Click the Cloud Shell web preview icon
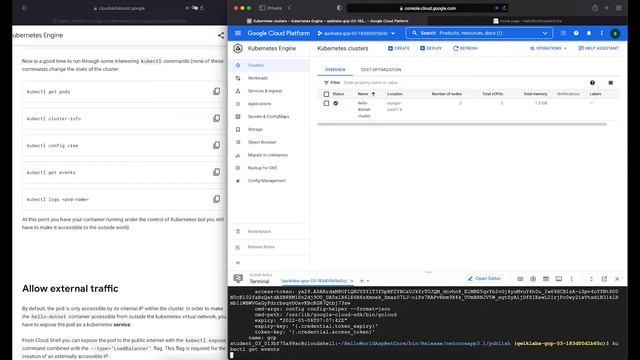Viewport: 640px width, 360px height. coord(546,279)
